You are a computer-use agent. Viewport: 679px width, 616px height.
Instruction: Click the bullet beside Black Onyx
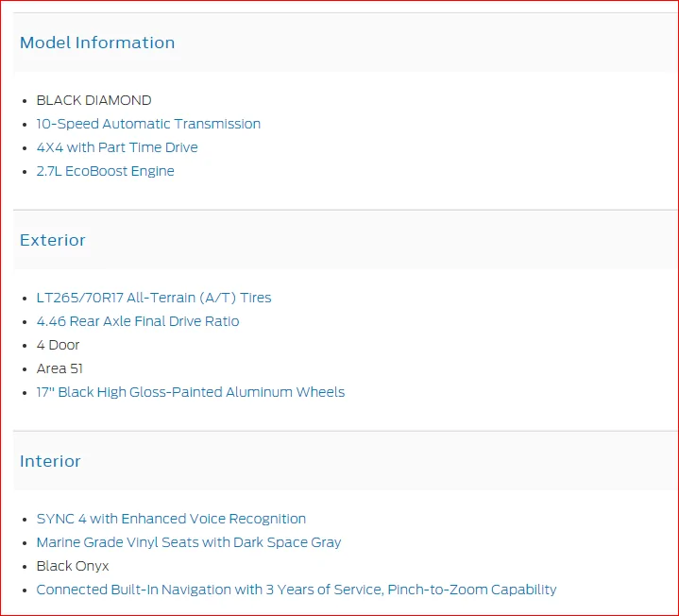click(x=25, y=567)
